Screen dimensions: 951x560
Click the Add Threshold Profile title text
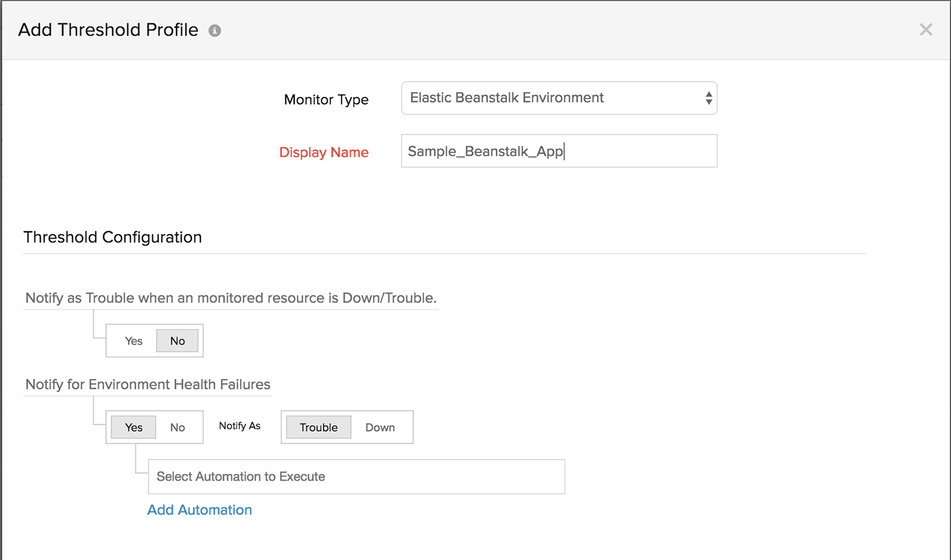108,30
